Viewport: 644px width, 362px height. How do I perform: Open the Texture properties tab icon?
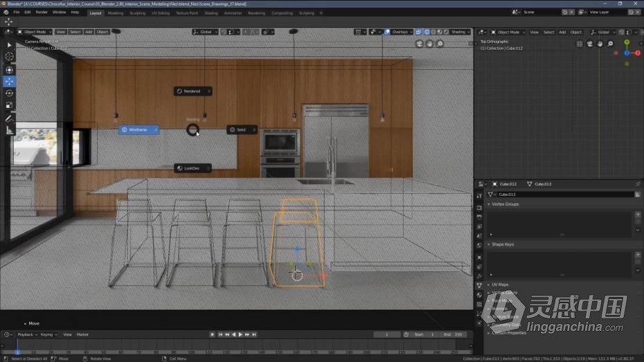pos(479,305)
